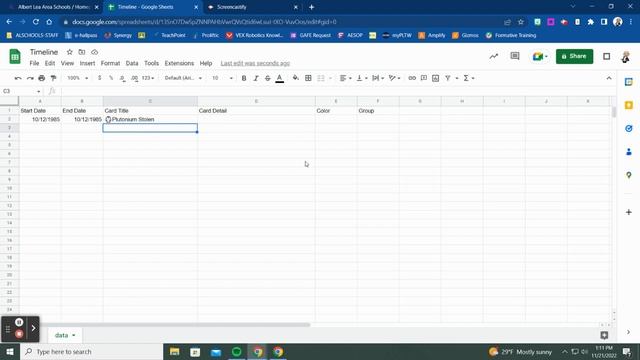Insert a chart from toolbar
Image resolution: width=640 pixels, height=360 pixels.
pyautogui.click(x=436, y=78)
